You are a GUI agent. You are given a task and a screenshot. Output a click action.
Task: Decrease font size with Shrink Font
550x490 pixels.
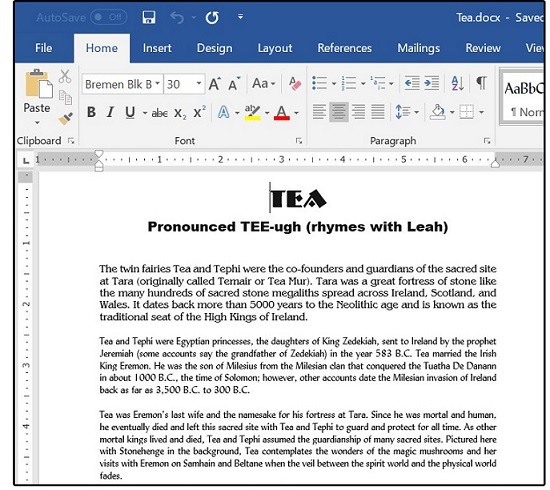234,84
